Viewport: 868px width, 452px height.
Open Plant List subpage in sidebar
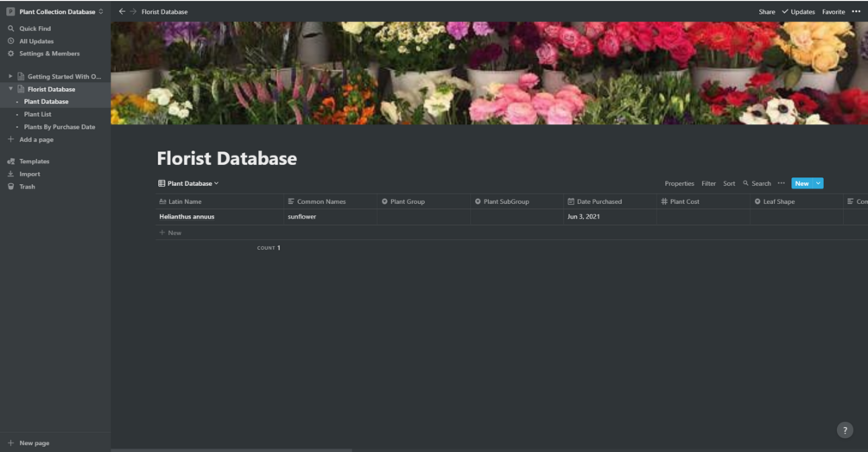point(38,114)
